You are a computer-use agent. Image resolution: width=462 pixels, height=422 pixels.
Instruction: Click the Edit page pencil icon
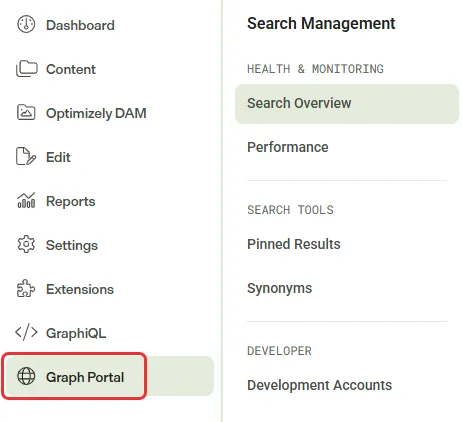pyautogui.click(x=26, y=156)
